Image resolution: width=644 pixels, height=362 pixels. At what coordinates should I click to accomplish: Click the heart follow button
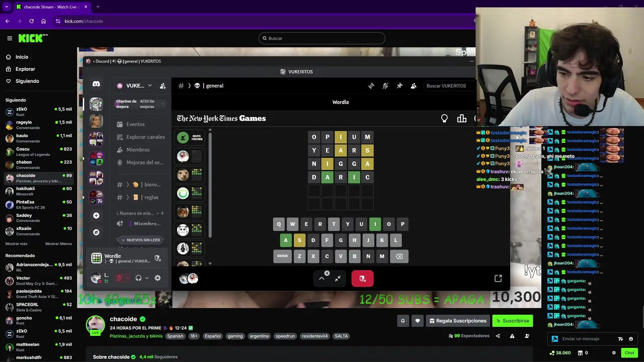pos(418,321)
